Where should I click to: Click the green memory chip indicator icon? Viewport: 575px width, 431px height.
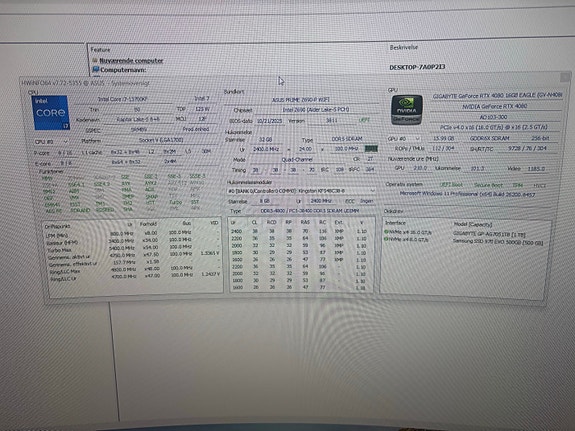tap(370, 149)
